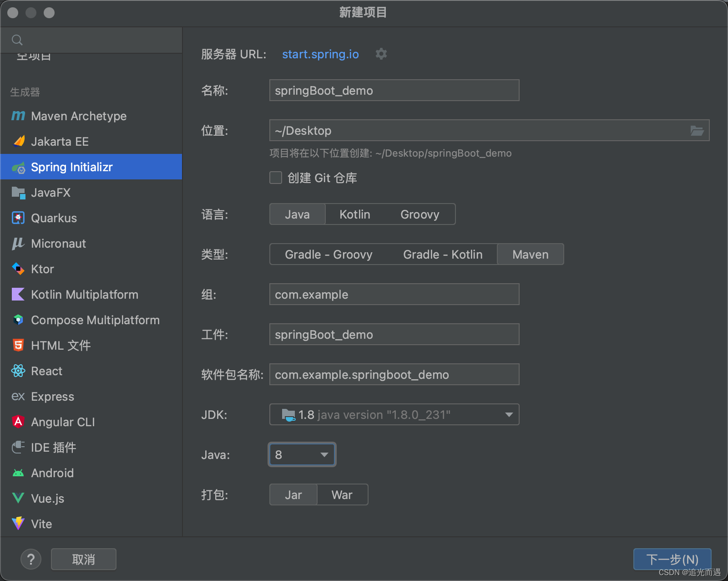Choose Gradle - Kotlin project type
Viewport: 728px width, 581px height.
(443, 255)
